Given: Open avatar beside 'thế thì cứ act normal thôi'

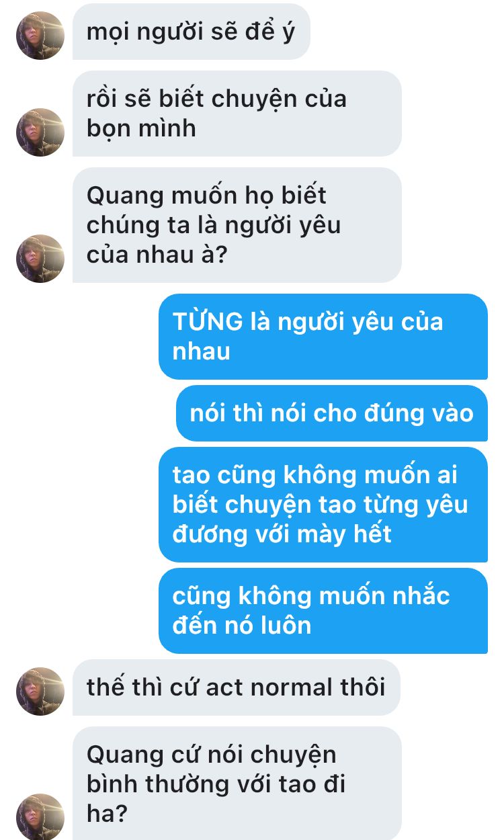Looking at the screenshot, I should [40, 691].
